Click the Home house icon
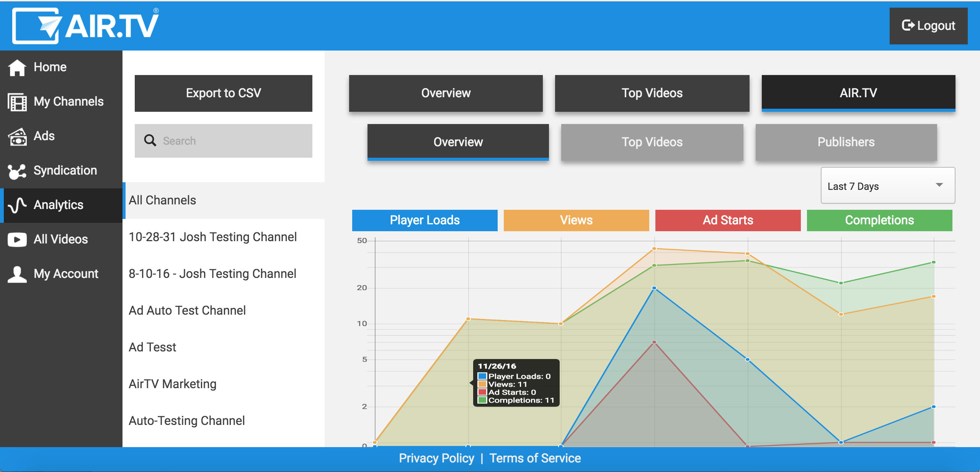Viewport: 980px width, 472px height. point(17,68)
